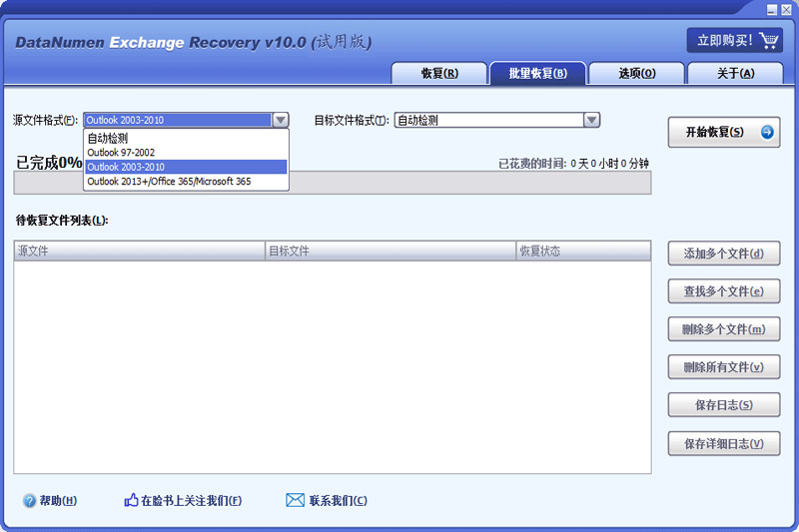Open the 关于(A) tab
Viewport: 799px width, 532px height.
coord(735,73)
